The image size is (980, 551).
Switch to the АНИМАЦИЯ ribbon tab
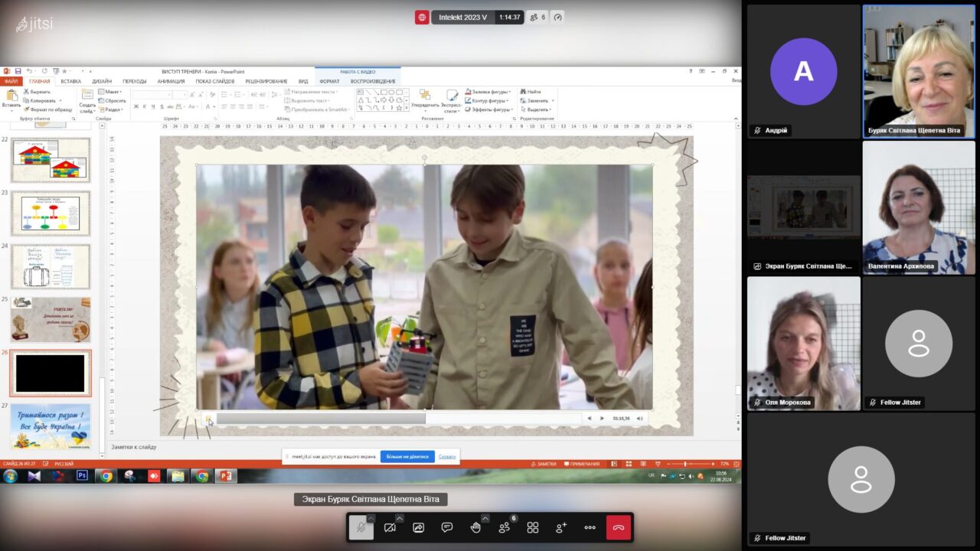pyautogui.click(x=171, y=81)
